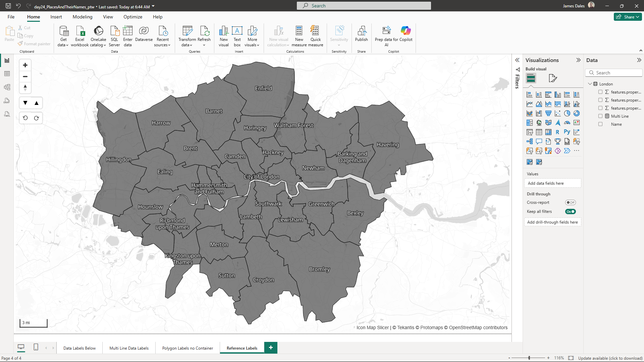
Task: Click the Format visual paintbrush icon
Action: [x=552, y=78]
